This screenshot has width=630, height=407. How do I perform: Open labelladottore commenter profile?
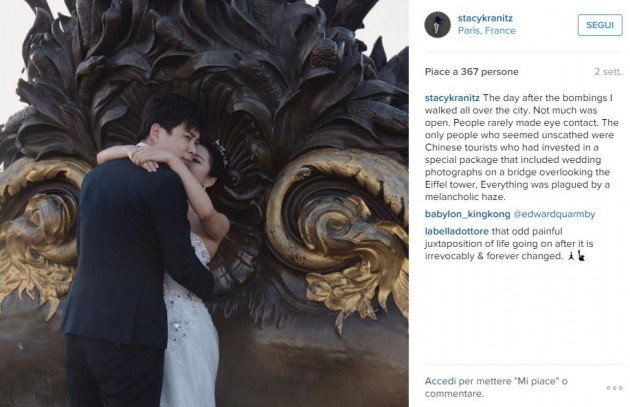(x=457, y=231)
